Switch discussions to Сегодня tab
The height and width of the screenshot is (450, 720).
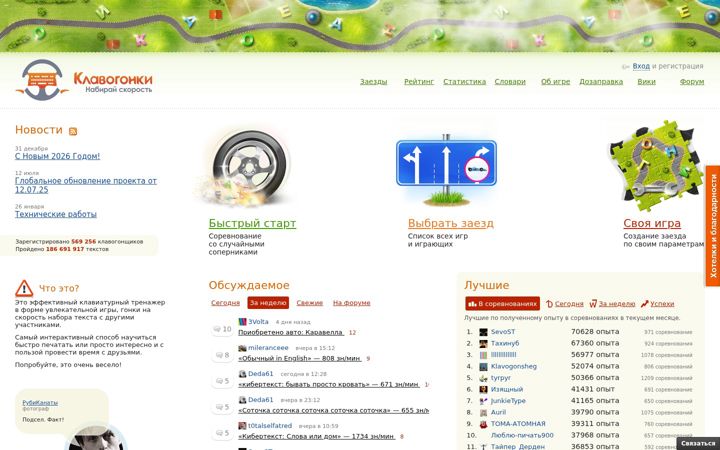[x=225, y=303]
